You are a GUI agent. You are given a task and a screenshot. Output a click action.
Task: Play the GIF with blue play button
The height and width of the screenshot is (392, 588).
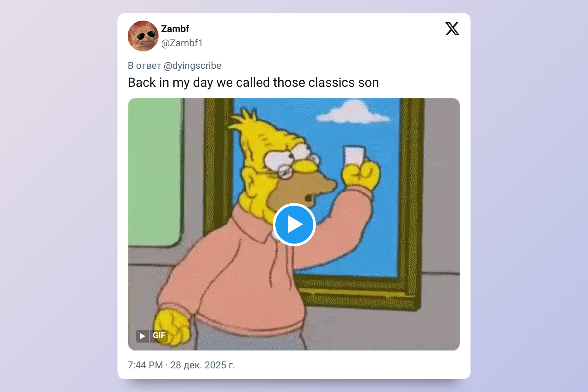[x=294, y=224]
